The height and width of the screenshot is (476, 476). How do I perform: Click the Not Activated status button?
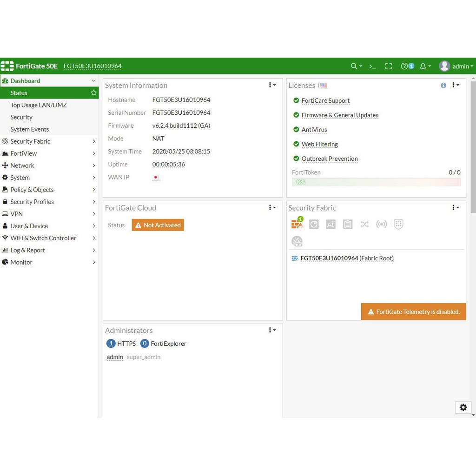[x=158, y=225]
